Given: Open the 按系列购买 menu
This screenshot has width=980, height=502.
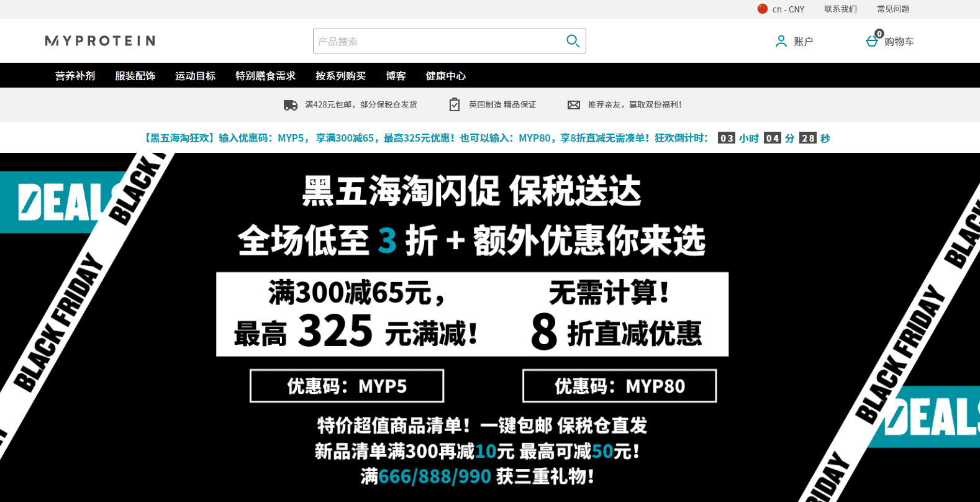Looking at the screenshot, I should (340, 76).
